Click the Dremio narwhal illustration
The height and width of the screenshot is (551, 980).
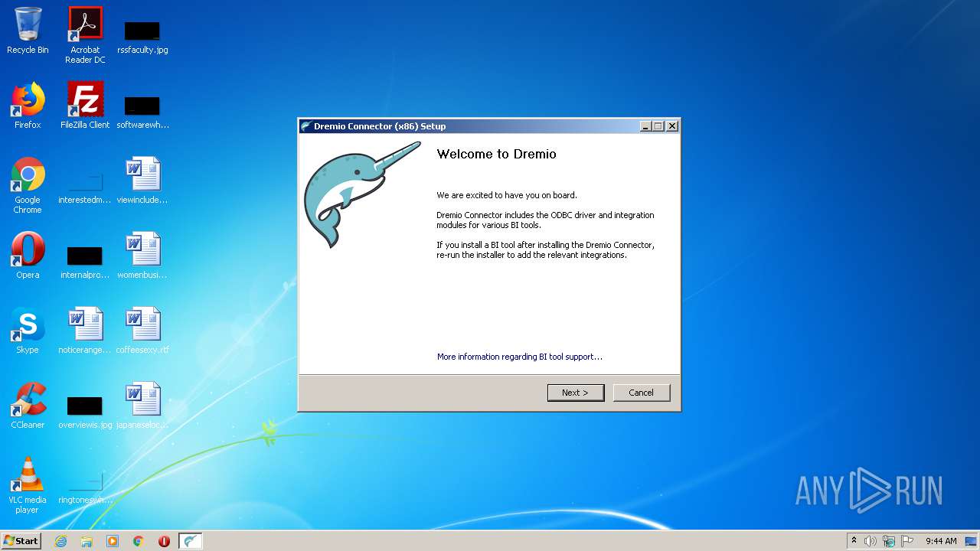[x=361, y=194]
